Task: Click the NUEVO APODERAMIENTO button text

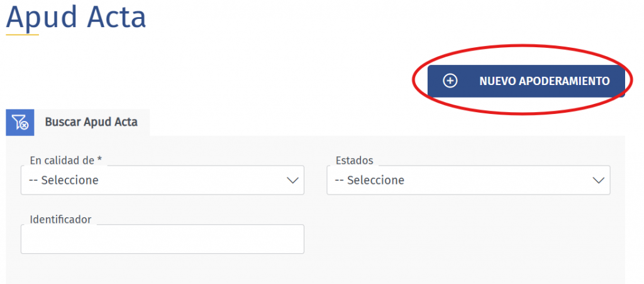Action: point(545,81)
